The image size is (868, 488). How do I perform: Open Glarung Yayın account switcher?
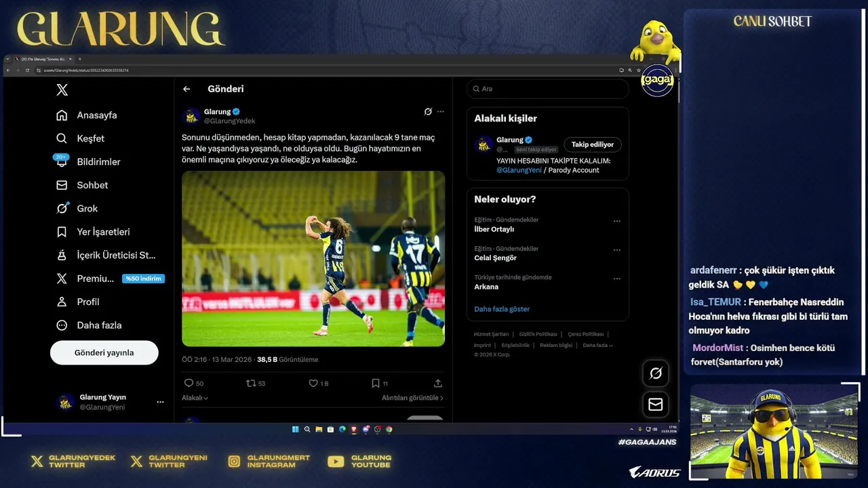(110, 402)
